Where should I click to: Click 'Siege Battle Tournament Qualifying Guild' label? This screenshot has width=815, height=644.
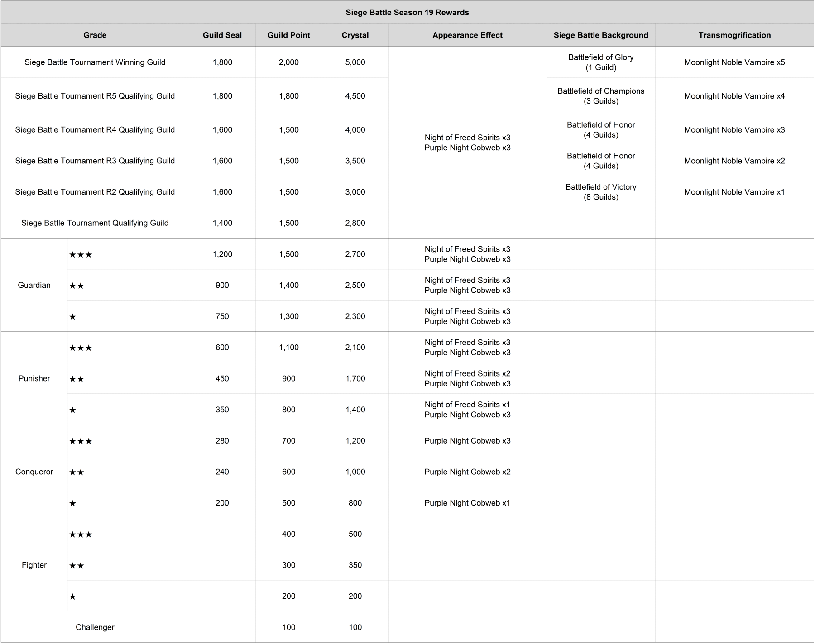tap(95, 223)
